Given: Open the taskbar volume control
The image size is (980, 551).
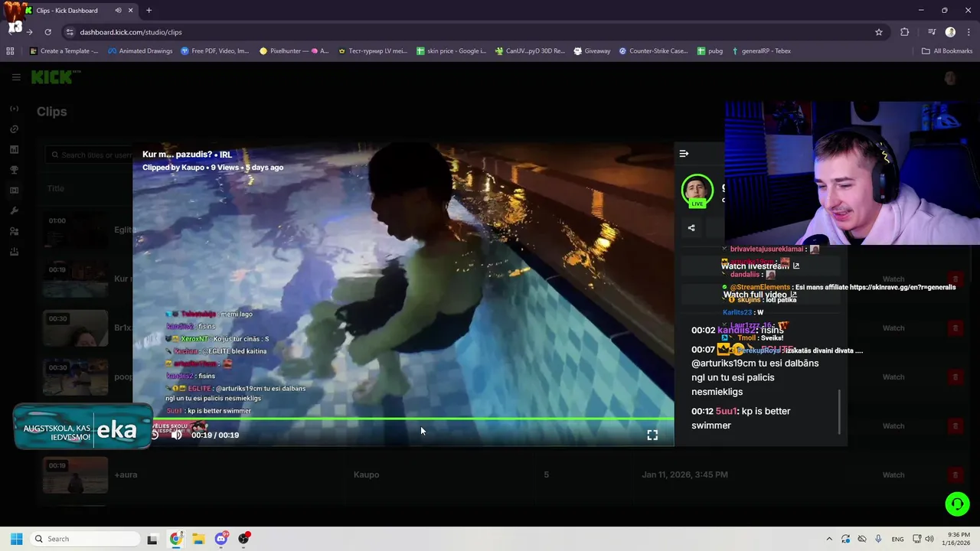Looking at the screenshot, I should (929, 539).
